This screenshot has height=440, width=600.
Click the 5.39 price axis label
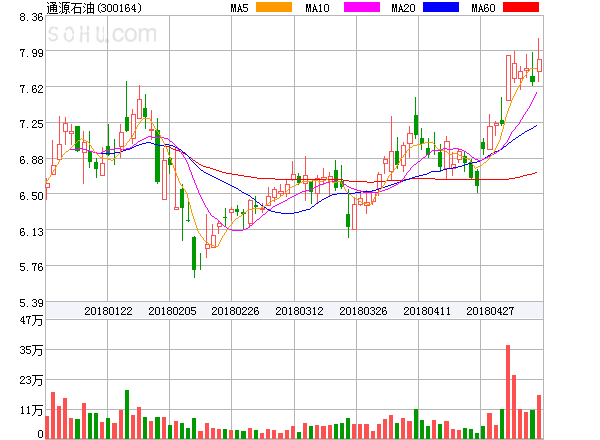(x=31, y=303)
